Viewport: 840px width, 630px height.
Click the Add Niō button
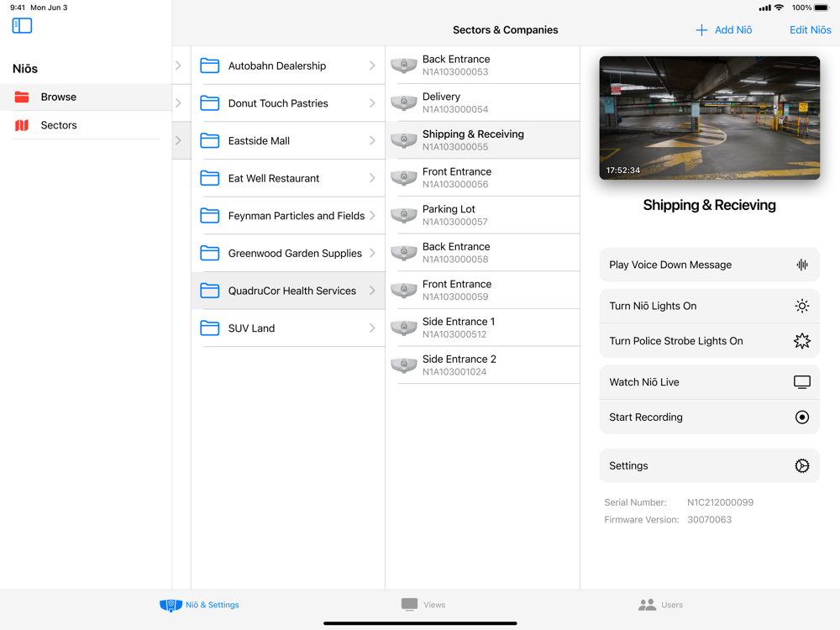(724, 30)
